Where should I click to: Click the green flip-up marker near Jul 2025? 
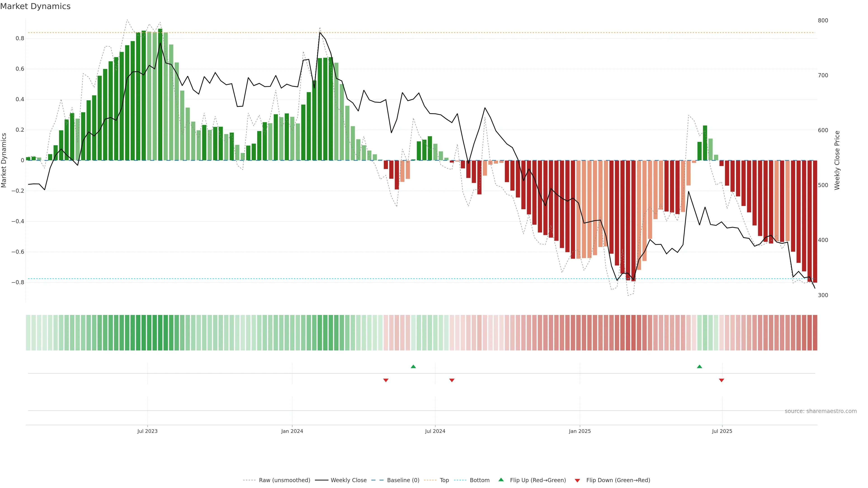(x=700, y=366)
